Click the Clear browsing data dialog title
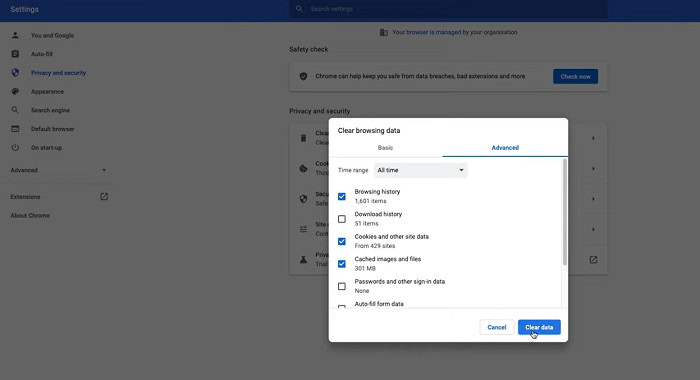The width and height of the screenshot is (700, 380). (369, 130)
